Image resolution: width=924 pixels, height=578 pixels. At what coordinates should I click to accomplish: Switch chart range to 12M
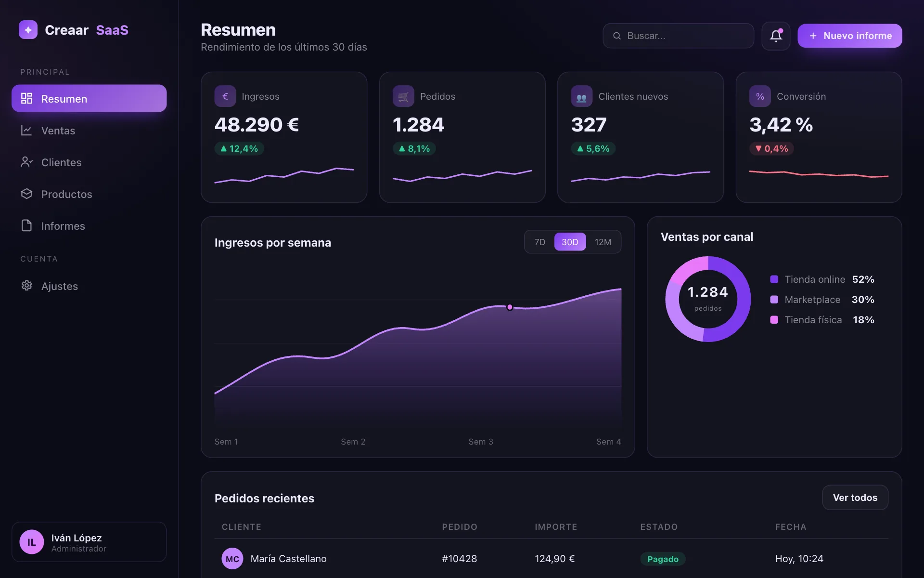(603, 242)
